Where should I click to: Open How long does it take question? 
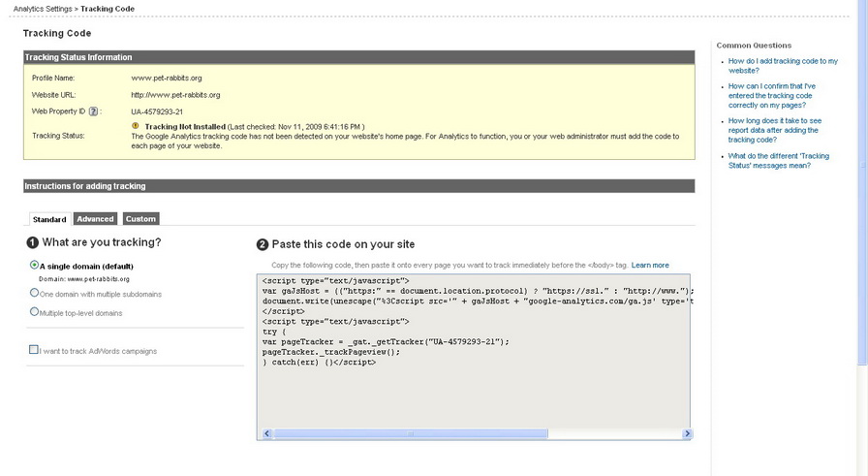[774, 130]
